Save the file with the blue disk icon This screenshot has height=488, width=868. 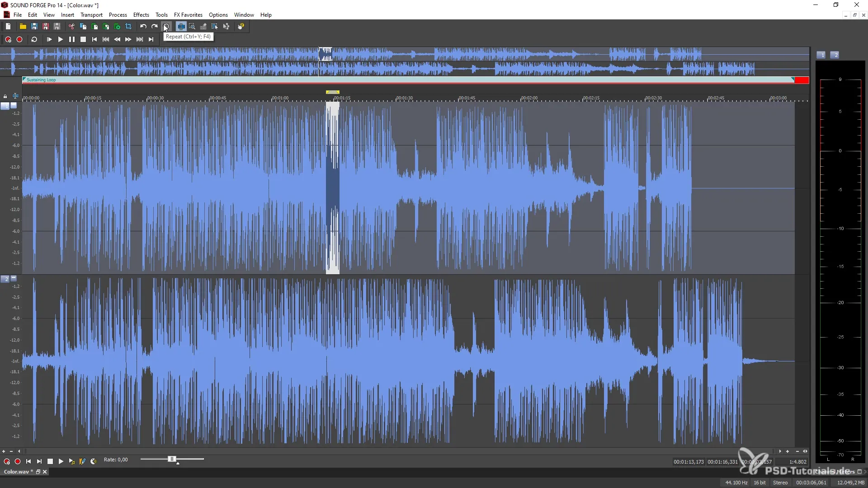coord(34,26)
